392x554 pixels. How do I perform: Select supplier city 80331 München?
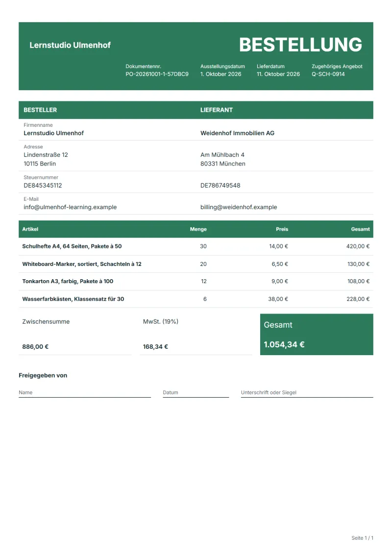222,164
